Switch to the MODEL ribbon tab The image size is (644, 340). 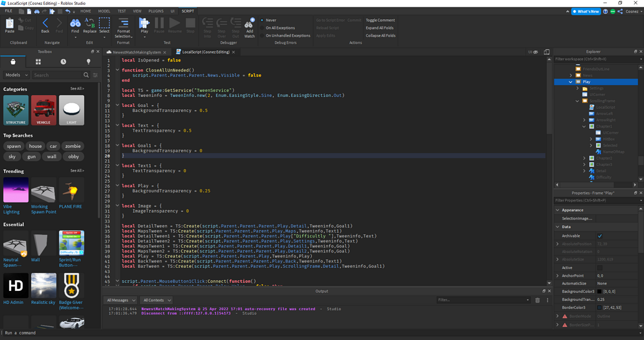pyautogui.click(x=105, y=11)
